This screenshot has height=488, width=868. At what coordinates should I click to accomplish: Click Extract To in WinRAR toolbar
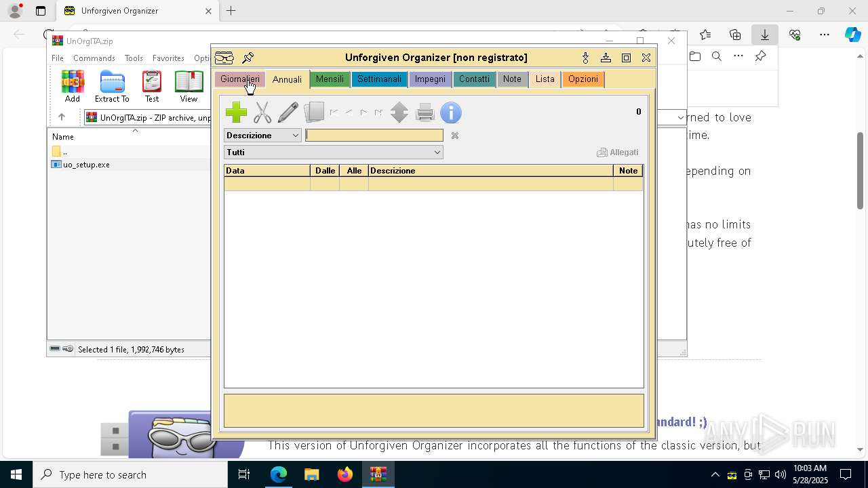(x=112, y=87)
